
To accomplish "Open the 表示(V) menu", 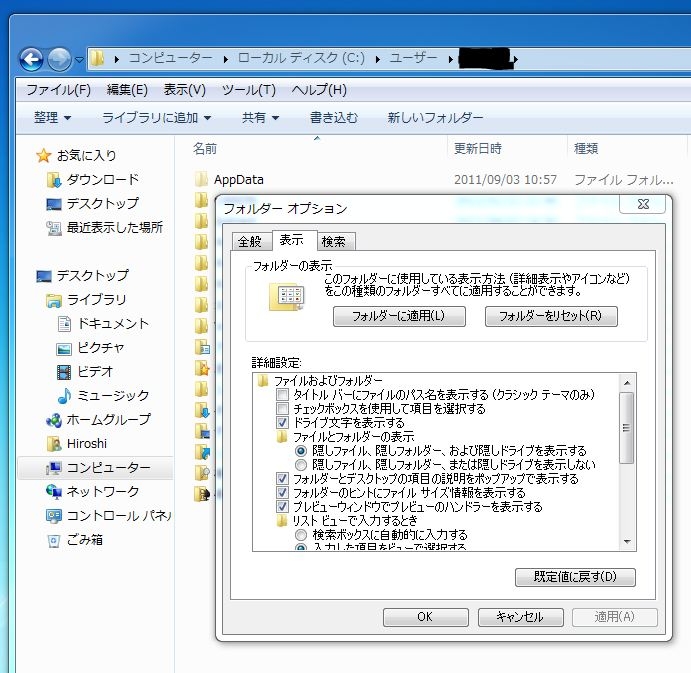I will coord(185,90).
